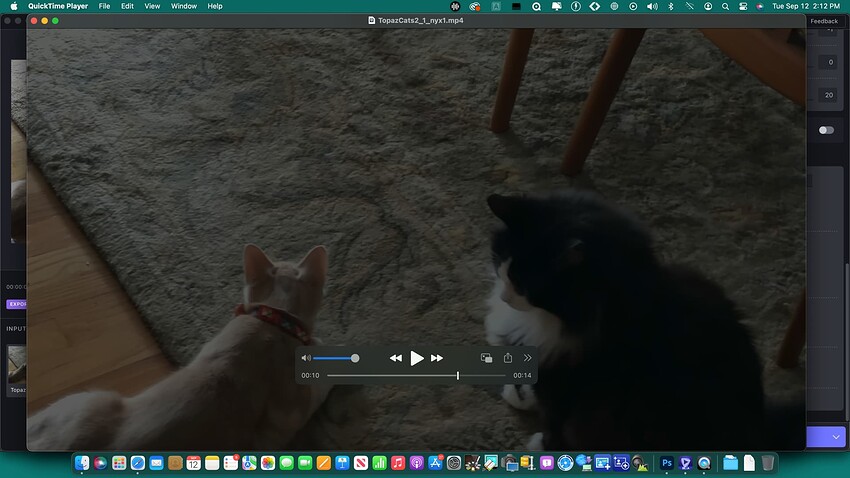This screenshot has height=478, width=850.
Task: Mute audio with the speaker icon
Action: (x=306, y=358)
